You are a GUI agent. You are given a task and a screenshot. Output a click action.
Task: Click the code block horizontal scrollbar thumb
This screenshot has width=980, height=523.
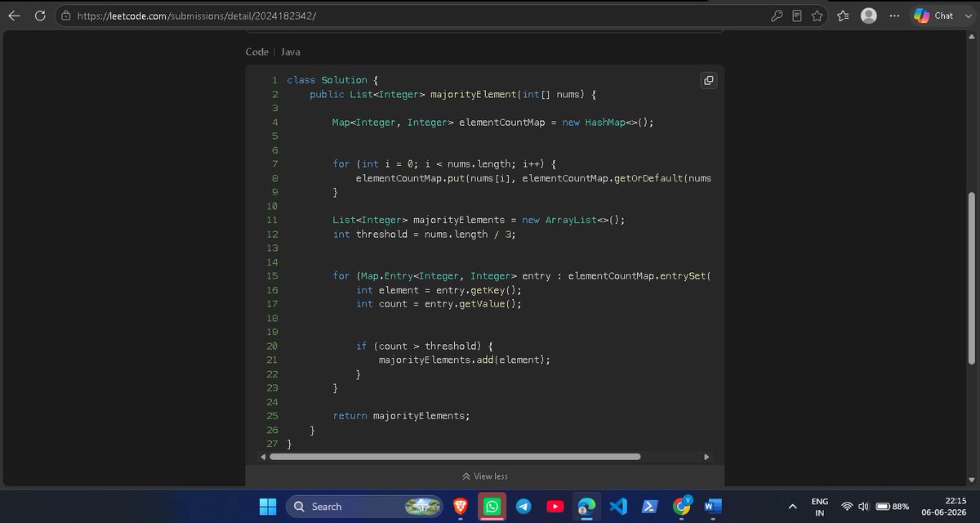pos(455,457)
